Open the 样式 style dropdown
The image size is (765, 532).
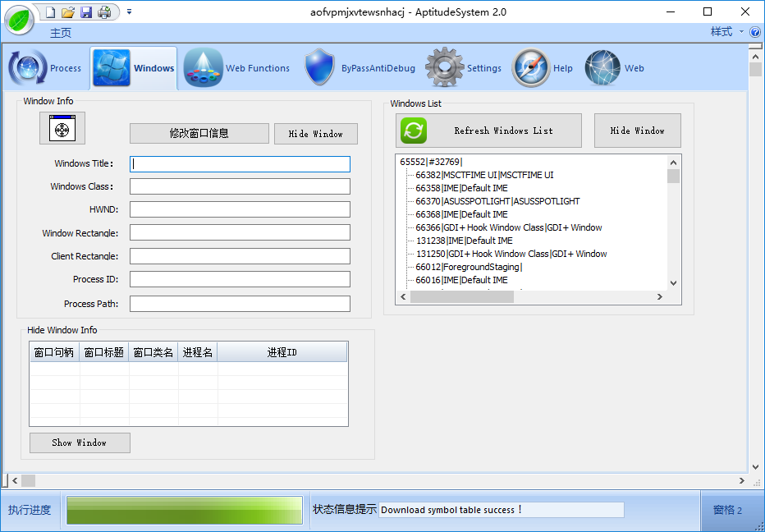(x=726, y=32)
